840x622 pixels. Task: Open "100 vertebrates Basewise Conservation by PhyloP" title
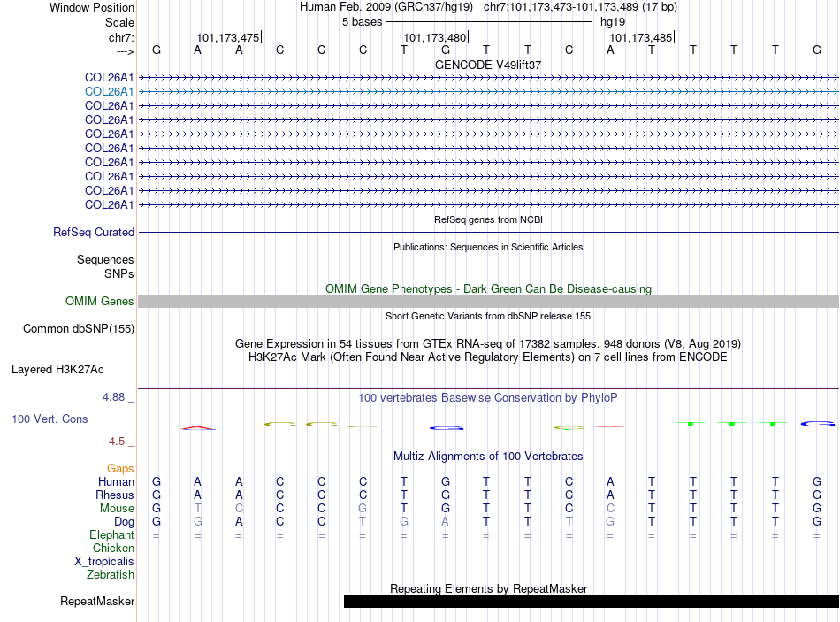pos(488,398)
